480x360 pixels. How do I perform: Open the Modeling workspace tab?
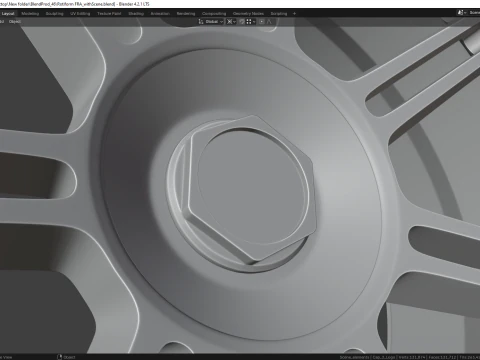[x=30, y=14]
